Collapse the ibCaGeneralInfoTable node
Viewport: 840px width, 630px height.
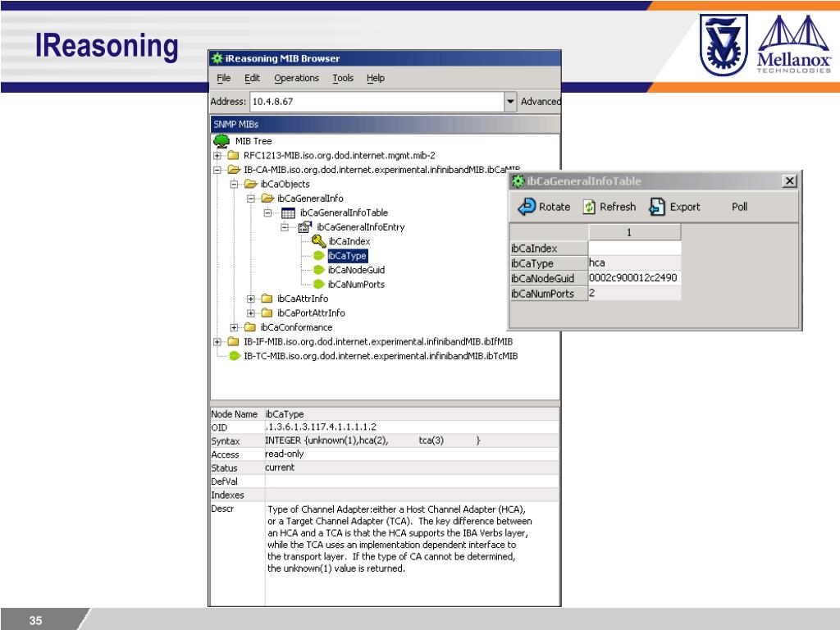[x=267, y=212]
